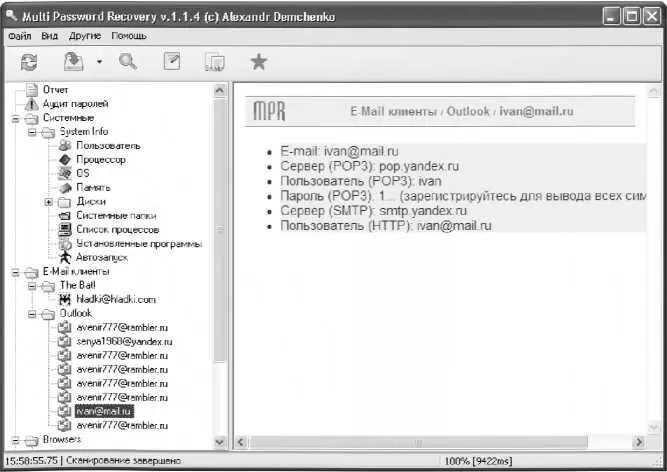Select the Outlook folder label
Viewport: 667px width, 472px height.
(76, 313)
